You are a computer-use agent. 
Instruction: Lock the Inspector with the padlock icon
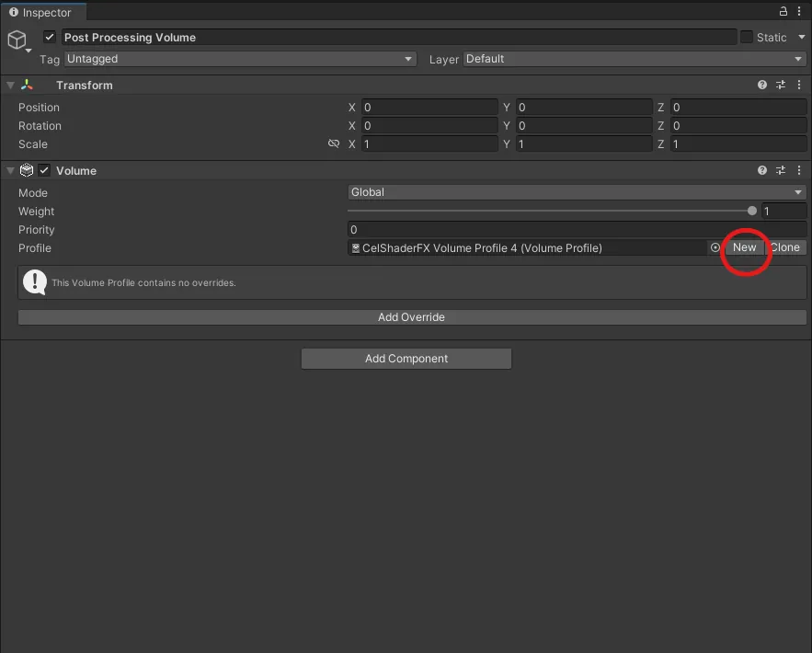(783, 11)
